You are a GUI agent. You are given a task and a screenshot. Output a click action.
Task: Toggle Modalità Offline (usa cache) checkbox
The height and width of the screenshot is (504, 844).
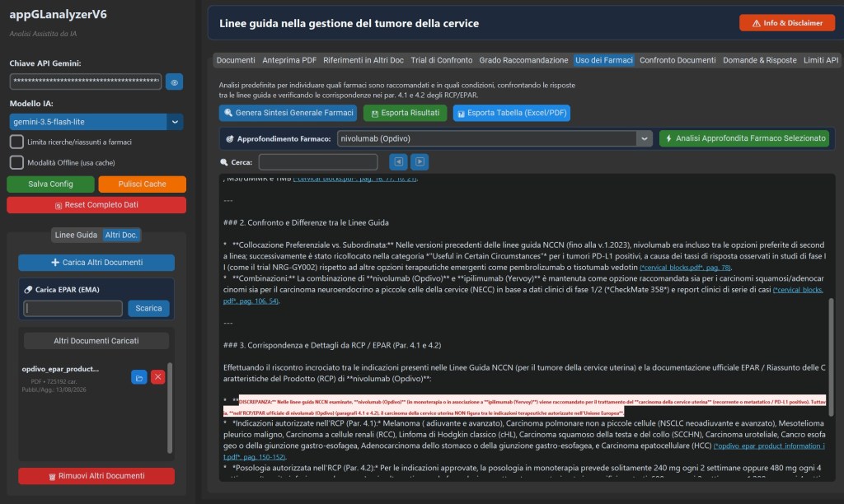coord(16,162)
